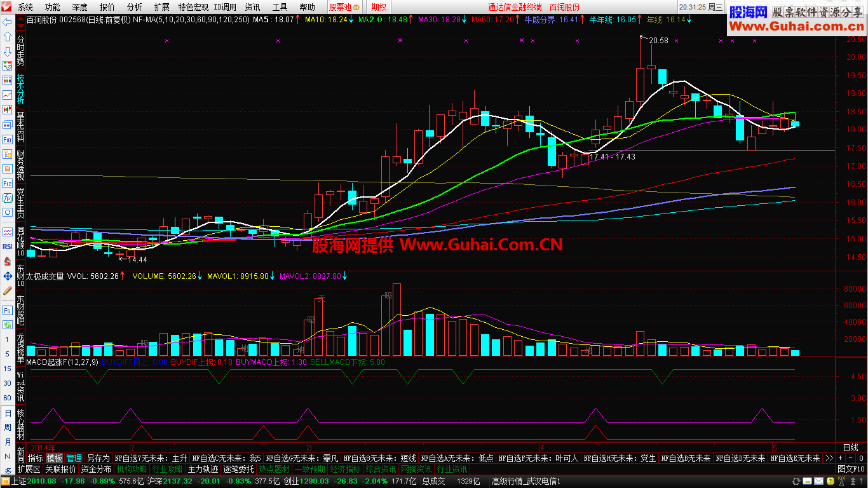
Task: Click the 上证 index value in status bar
Action: 43,482
